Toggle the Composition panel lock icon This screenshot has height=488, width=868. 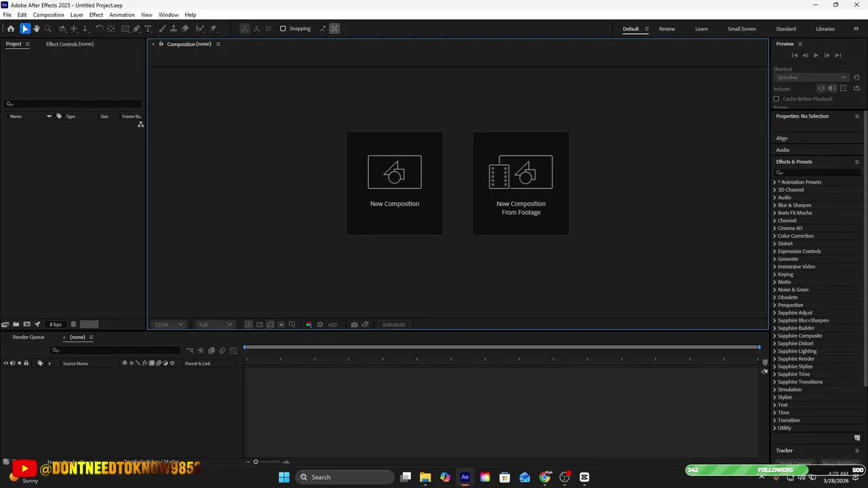coord(161,44)
